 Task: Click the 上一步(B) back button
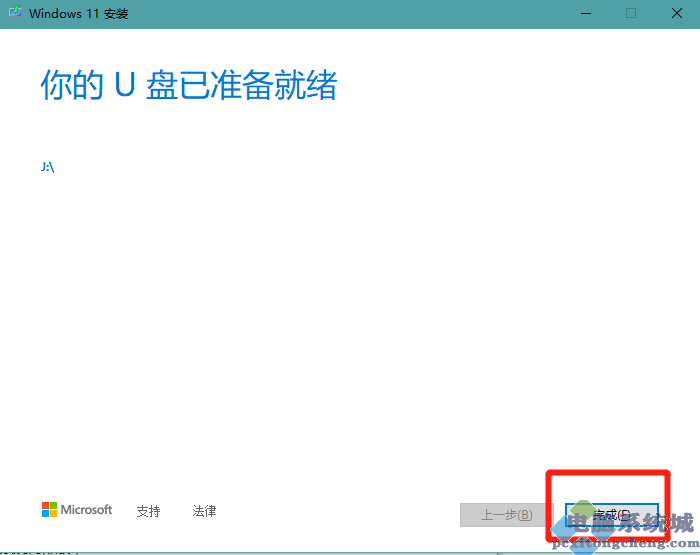(x=506, y=515)
